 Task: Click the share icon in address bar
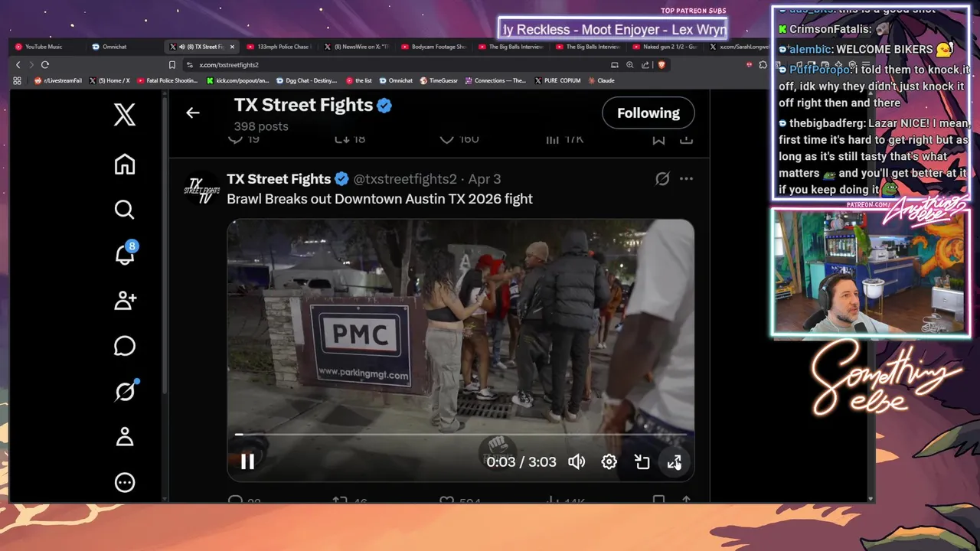click(646, 65)
